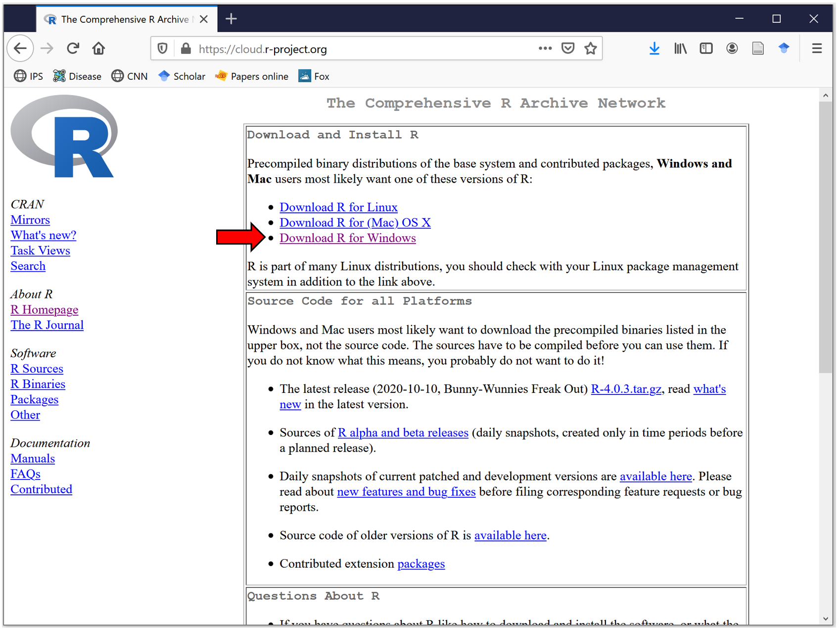Open the Other software link
The width and height of the screenshot is (840, 629).
click(x=25, y=415)
